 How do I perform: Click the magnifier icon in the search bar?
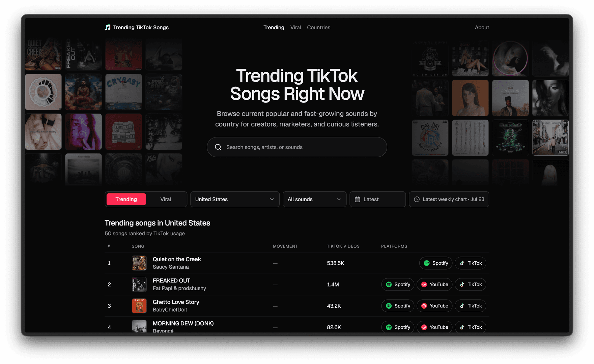tap(218, 147)
